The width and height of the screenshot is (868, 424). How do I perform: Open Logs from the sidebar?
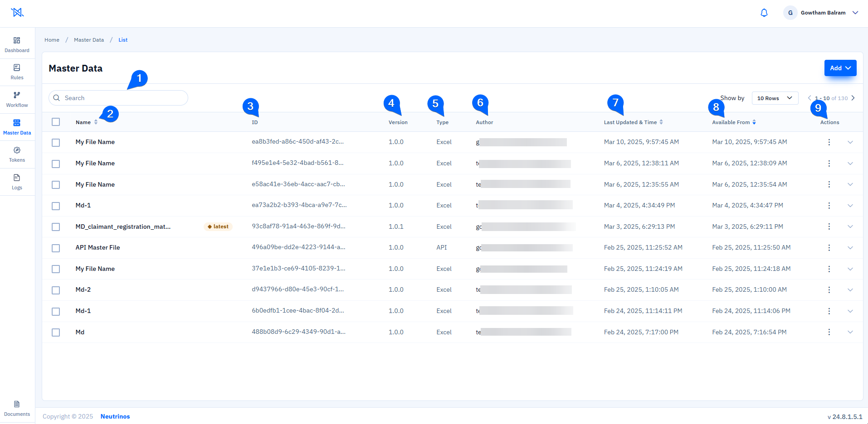[x=17, y=182]
